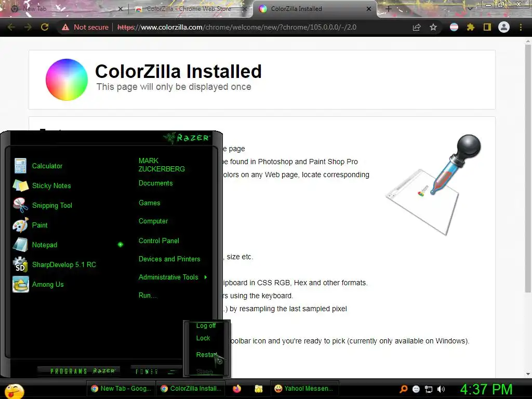This screenshot has height=399, width=532.
Task: Close the ColorZilla Installed tab
Action: point(369,9)
